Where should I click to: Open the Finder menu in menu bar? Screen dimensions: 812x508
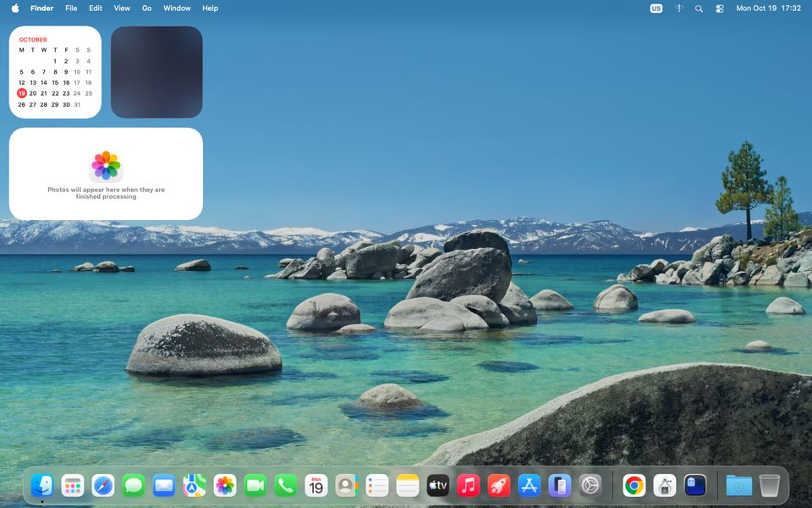pos(42,8)
